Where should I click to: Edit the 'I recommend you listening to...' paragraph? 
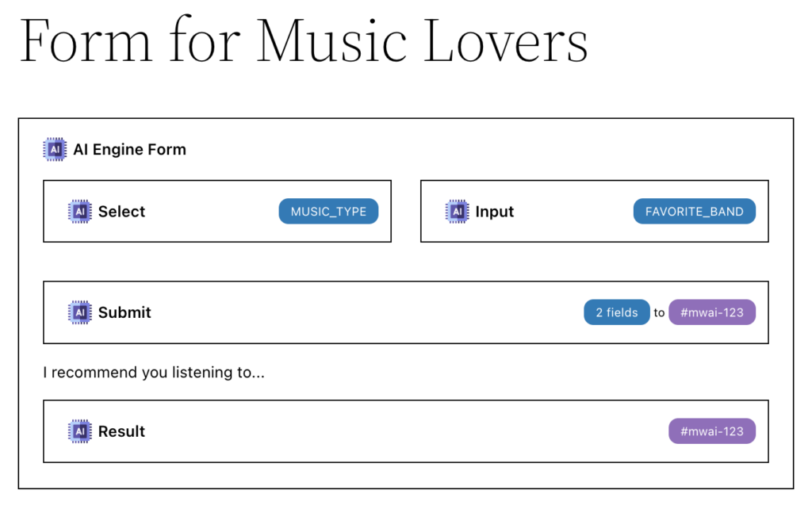pos(154,373)
